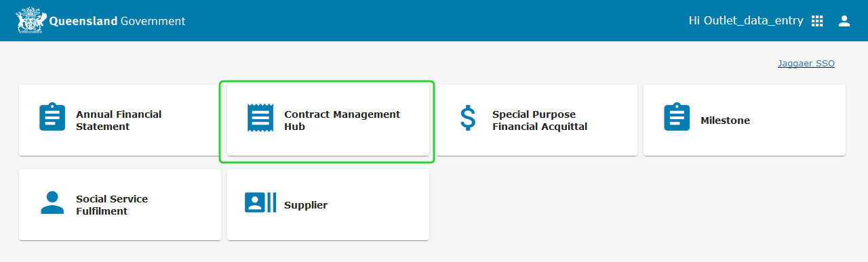The image size is (868, 262).
Task: Click the Social Service Fulfilment person icon
Action: pyautogui.click(x=52, y=202)
